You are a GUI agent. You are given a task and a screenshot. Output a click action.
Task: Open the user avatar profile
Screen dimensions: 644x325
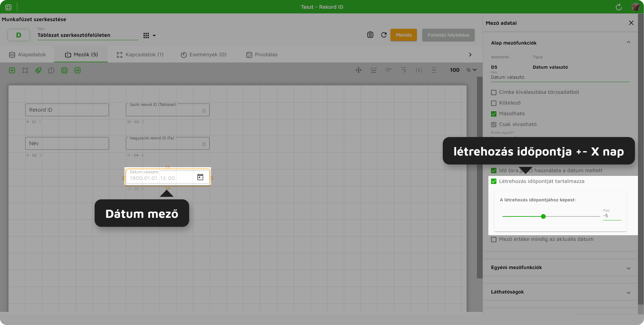point(635,7)
